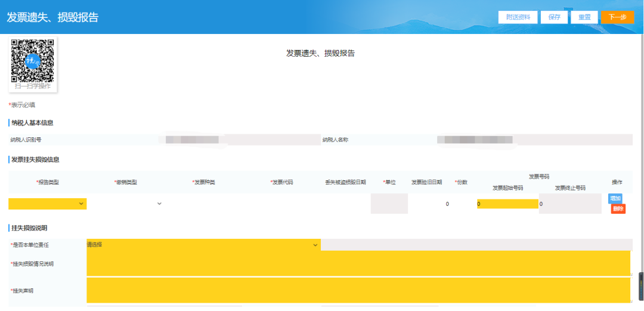Click the red 删除 delete row button
The width and height of the screenshot is (644, 311).
coord(618,209)
